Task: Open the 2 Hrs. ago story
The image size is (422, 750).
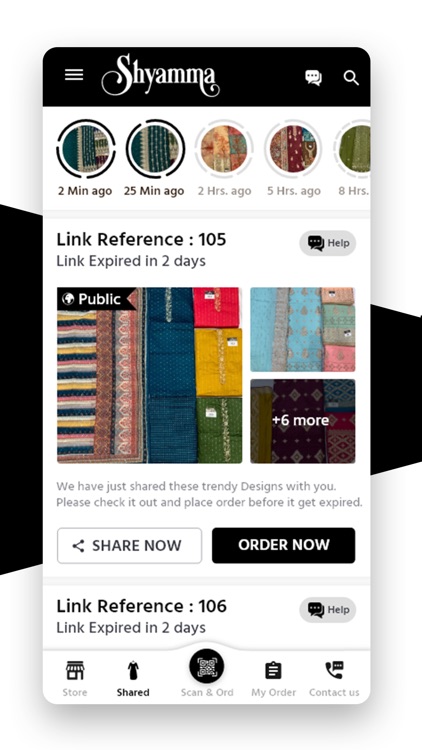Action: (x=224, y=149)
